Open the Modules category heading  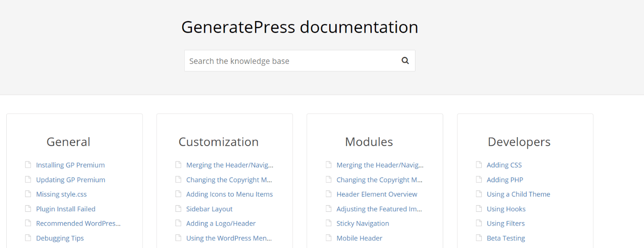coord(369,142)
